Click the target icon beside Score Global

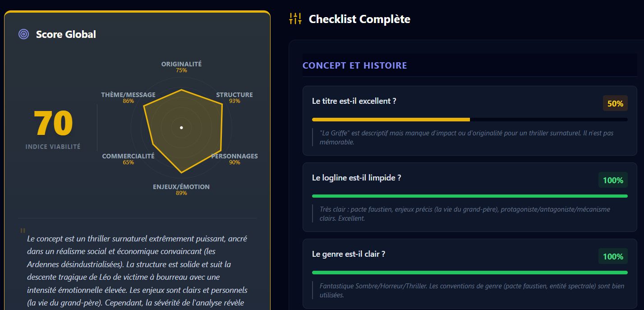pyautogui.click(x=23, y=34)
